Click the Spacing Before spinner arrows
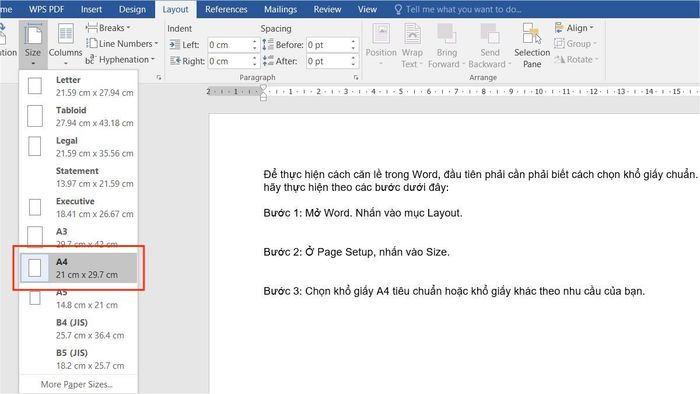The height and width of the screenshot is (394, 700). tap(353, 45)
